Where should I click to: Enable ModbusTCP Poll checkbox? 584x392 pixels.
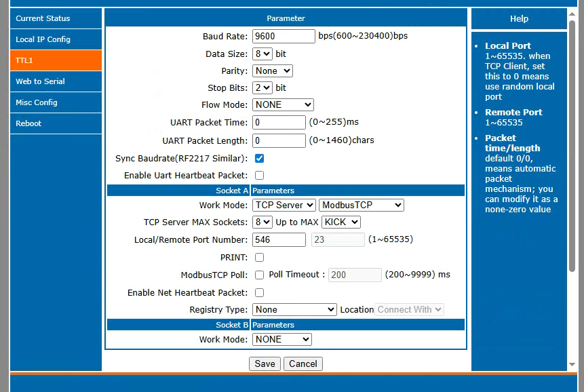tap(259, 275)
